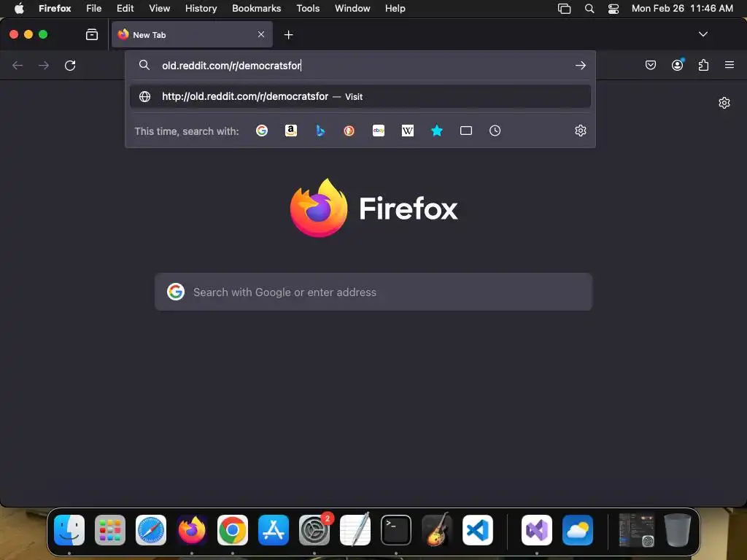The height and width of the screenshot is (560, 747).
Task: Open the Extensions puzzle icon
Action: [704, 65]
